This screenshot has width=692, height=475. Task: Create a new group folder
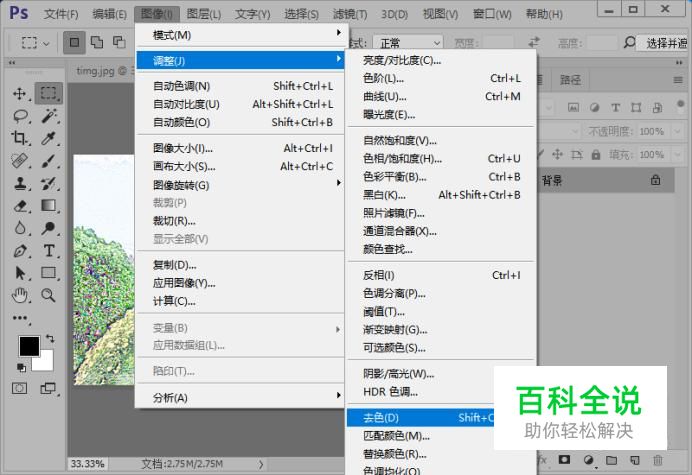click(611, 460)
